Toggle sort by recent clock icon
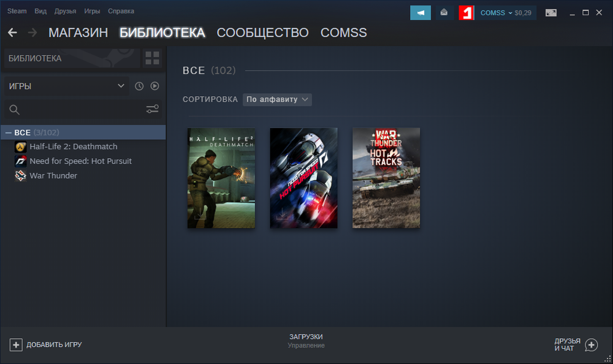The height and width of the screenshot is (364, 613). point(139,86)
